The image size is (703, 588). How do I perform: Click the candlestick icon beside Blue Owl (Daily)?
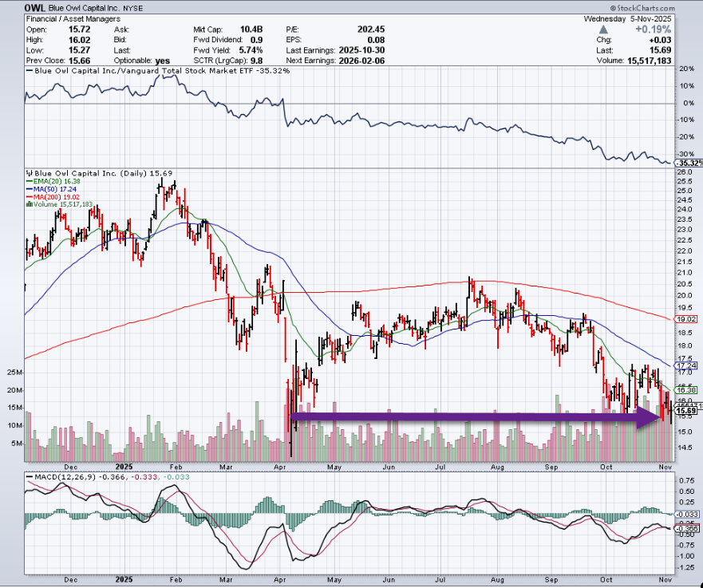point(28,172)
